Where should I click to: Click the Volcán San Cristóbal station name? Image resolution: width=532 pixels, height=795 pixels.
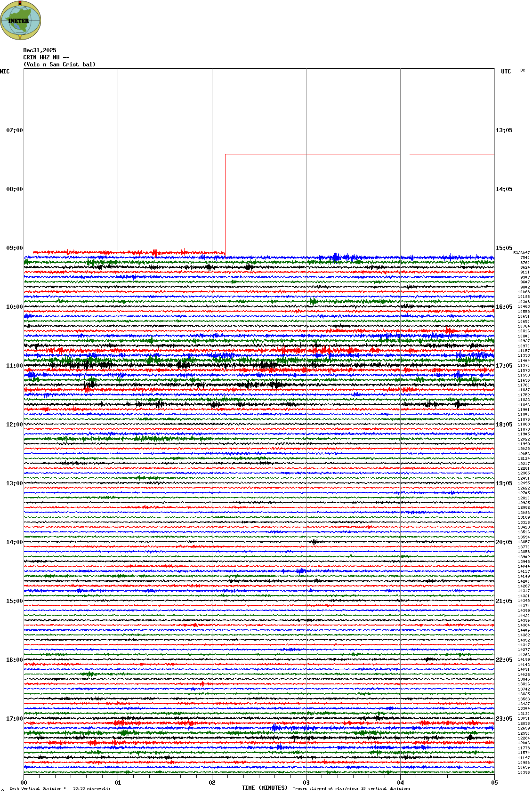pyautogui.click(x=59, y=64)
